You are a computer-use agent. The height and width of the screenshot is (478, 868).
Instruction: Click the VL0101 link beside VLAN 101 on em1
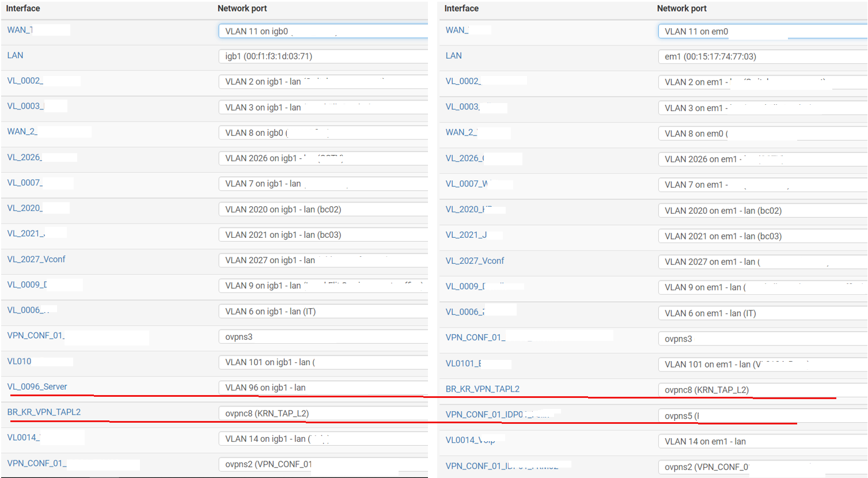[x=463, y=363]
